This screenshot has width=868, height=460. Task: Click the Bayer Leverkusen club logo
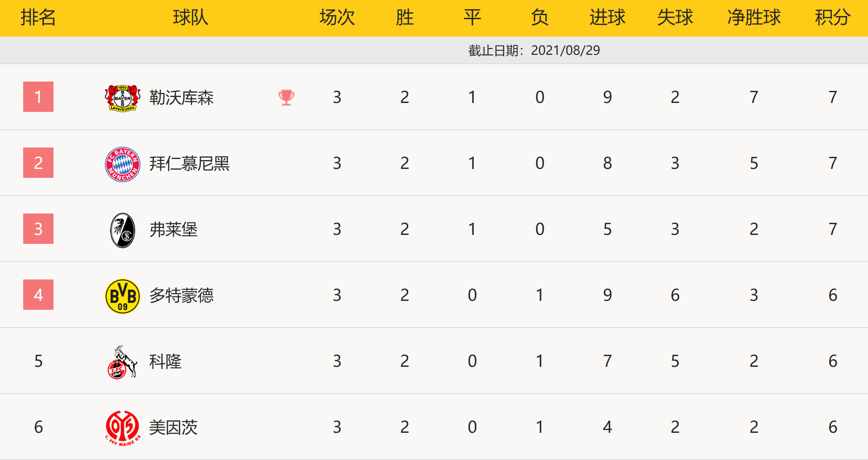[123, 98]
